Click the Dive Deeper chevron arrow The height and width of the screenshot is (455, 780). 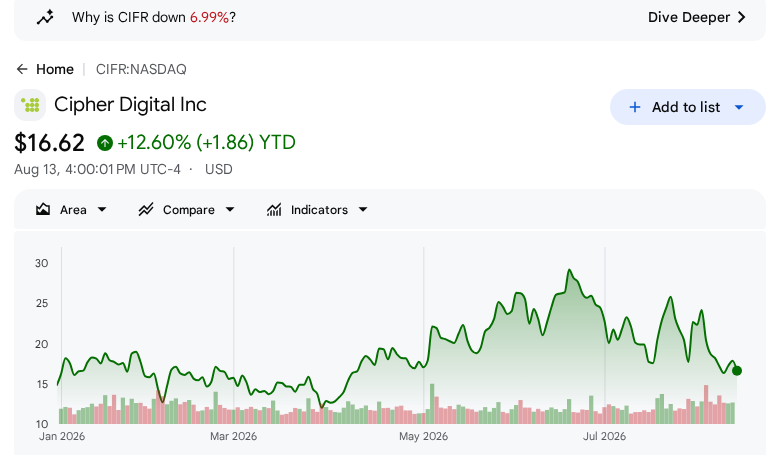click(x=742, y=17)
